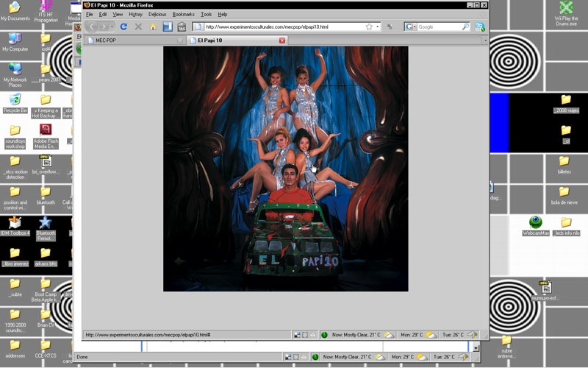Click the El Papi 10 image
Screen dimensions: 588x368
click(285, 169)
